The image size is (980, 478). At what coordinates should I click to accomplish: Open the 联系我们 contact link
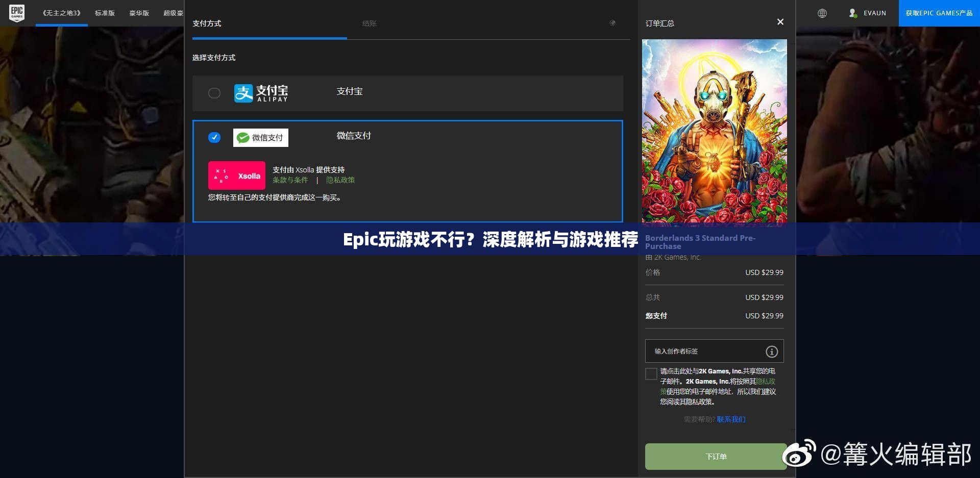(731, 419)
